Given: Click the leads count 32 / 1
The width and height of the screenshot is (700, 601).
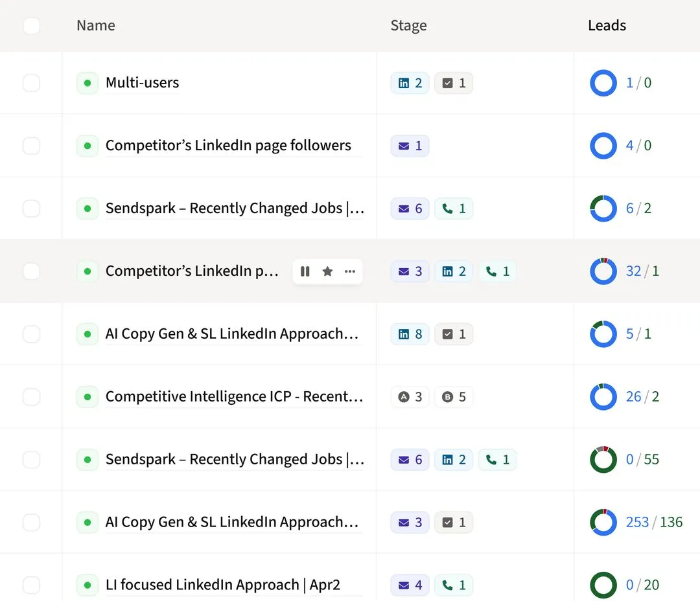Looking at the screenshot, I should (x=642, y=271).
